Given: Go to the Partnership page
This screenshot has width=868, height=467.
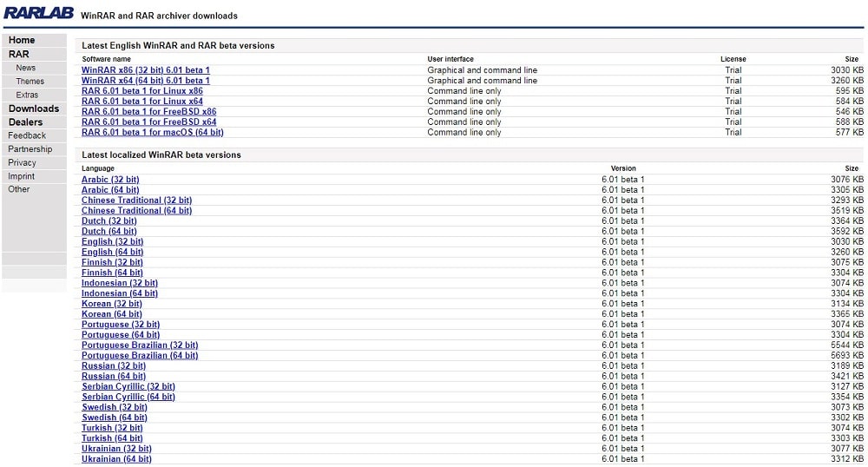Looking at the screenshot, I should 30,148.
